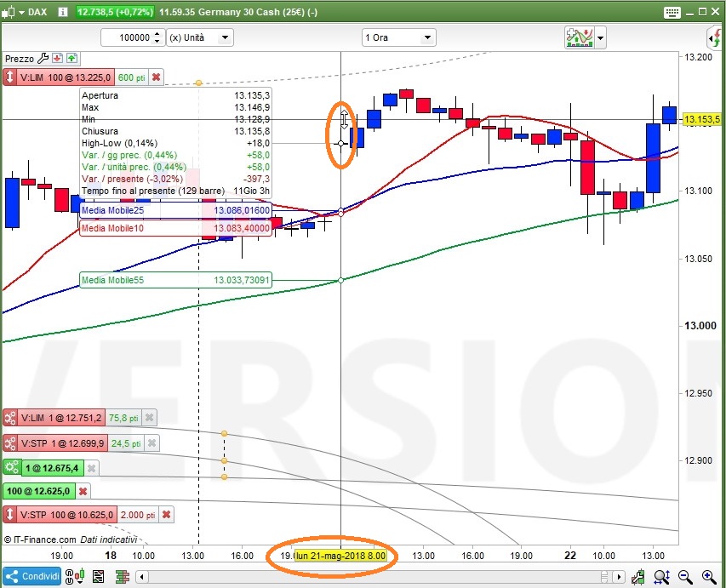Select the V:LIM 100 @ 13.225,0 order label
The width and height of the screenshot is (726, 588).
(x=65, y=77)
